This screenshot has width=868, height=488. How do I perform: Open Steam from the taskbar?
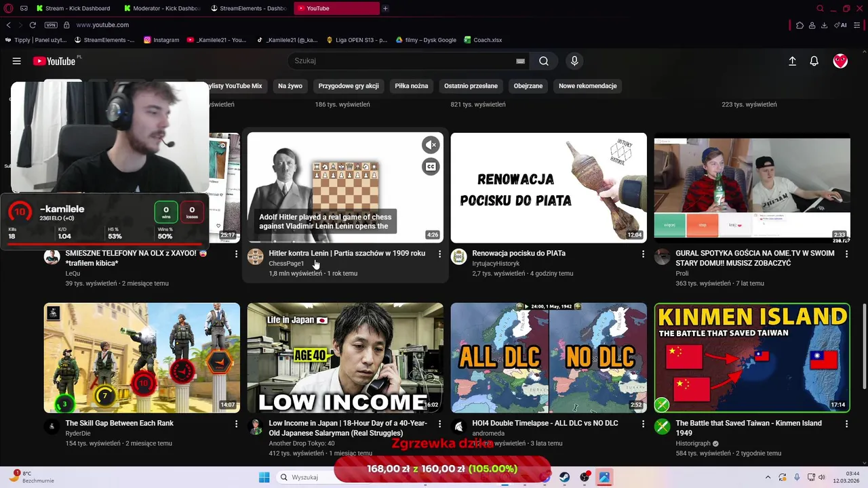click(x=564, y=477)
